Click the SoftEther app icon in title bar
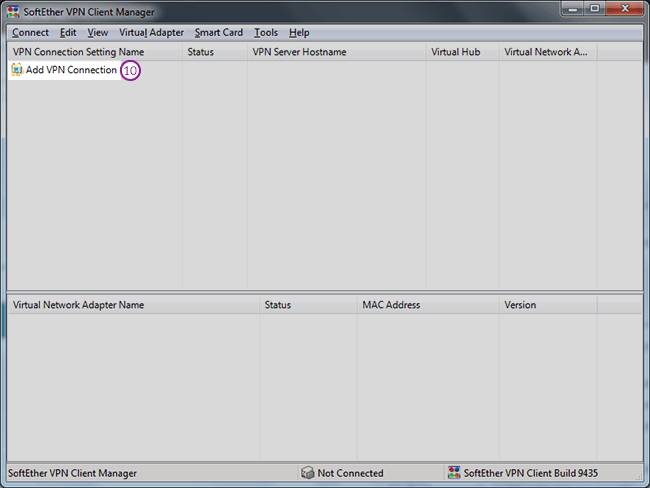Viewport: 650px width, 488px height. (x=13, y=12)
